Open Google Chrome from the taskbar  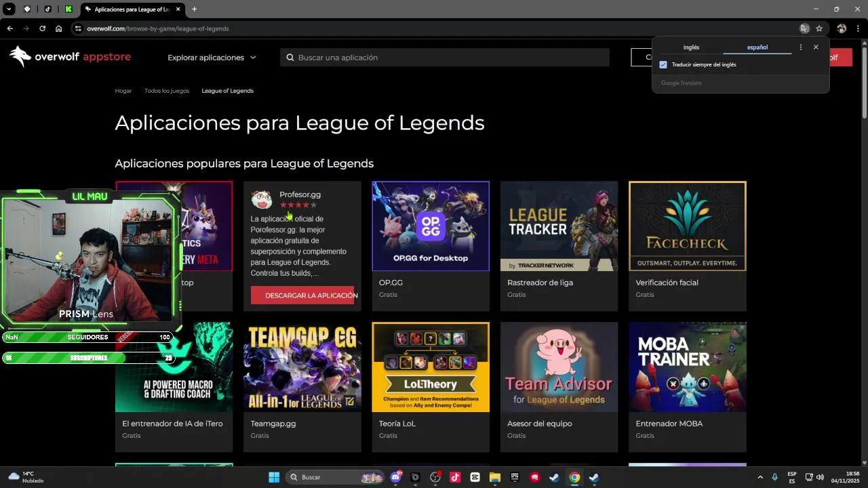point(574,477)
